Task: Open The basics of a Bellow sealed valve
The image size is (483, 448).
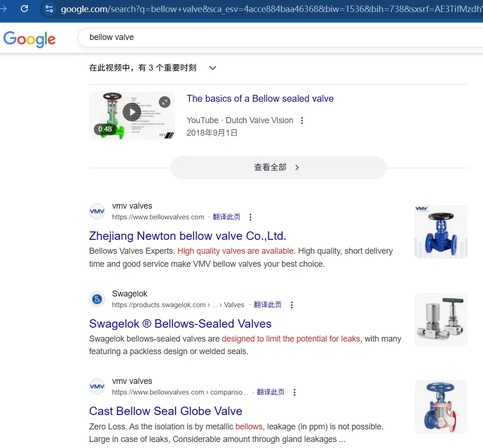Action: [260, 99]
